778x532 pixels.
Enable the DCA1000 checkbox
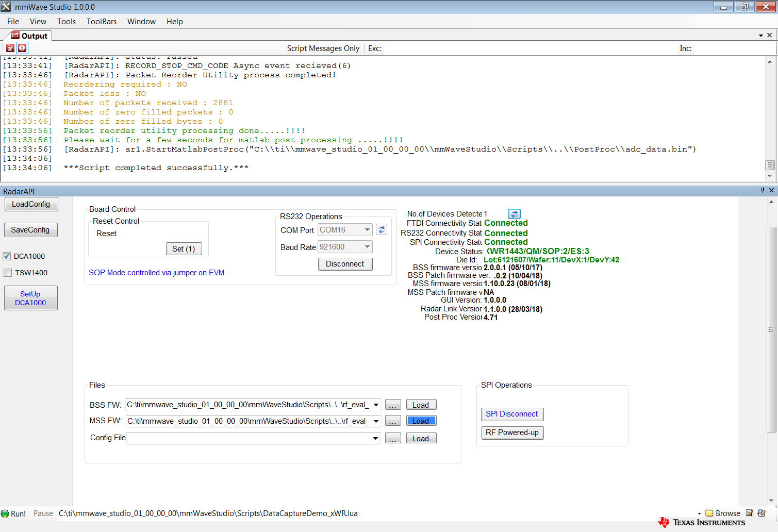(x=7, y=256)
